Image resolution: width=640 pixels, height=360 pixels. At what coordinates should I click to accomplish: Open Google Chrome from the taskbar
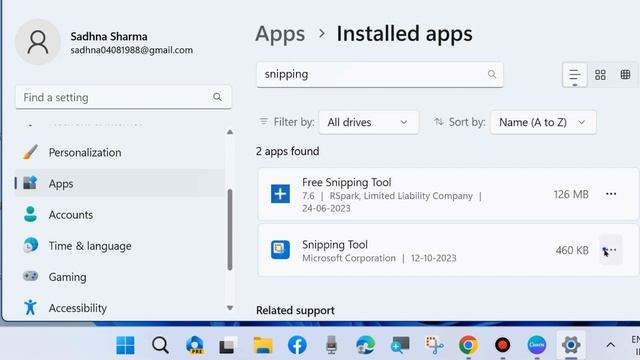(468, 345)
